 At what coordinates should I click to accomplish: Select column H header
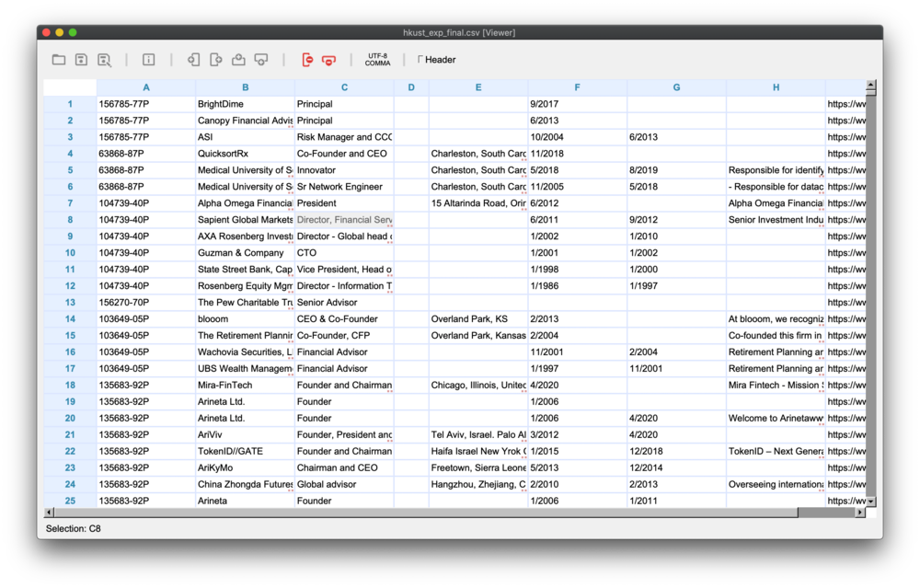click(x=776, y=87)
